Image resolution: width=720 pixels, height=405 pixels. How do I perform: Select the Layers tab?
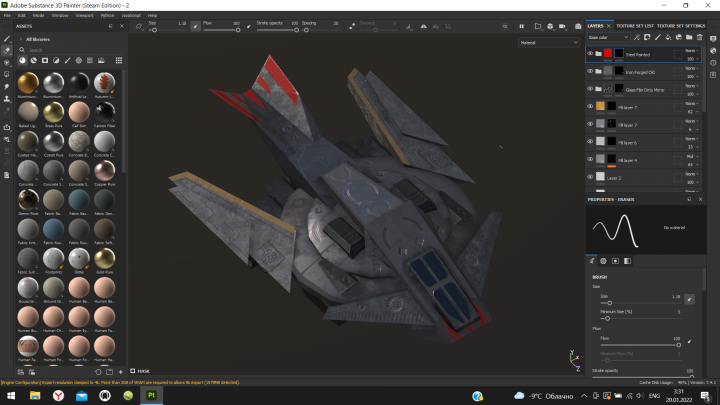[x=595, y=26]
